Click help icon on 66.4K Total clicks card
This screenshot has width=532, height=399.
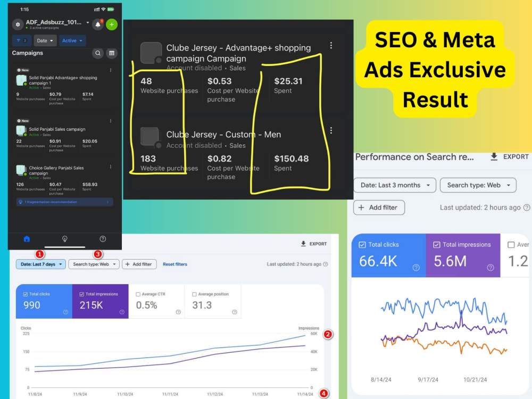[x=416, y=268]
